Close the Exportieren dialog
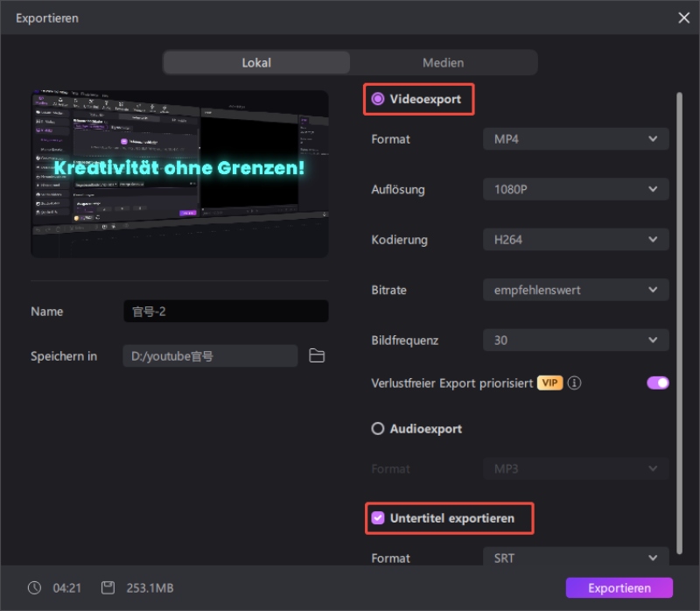The height and width of the screenshot is (611, 700). 683,18
